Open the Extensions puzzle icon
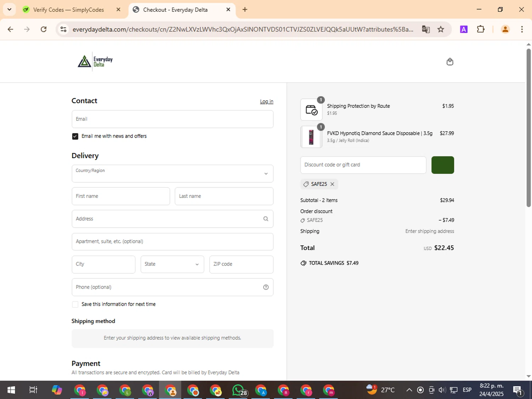This screenshot has width=532, height=399. coord(481,29)
